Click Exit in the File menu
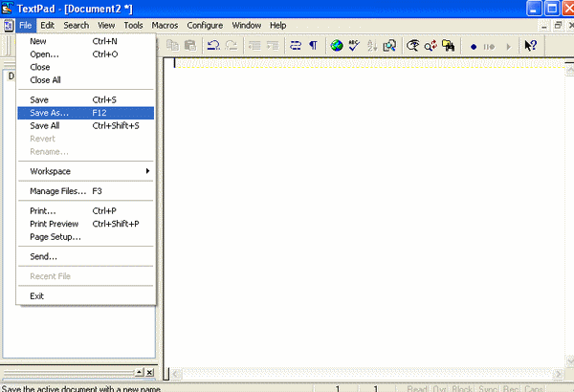This screenshot has height=392, width=574. [x=86, y=296]
